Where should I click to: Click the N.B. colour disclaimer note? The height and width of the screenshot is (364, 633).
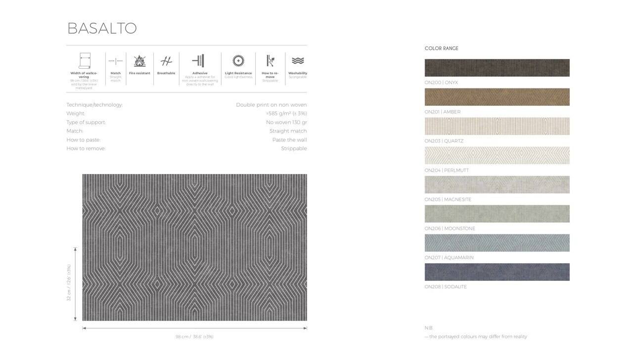[x=476, y=336]
